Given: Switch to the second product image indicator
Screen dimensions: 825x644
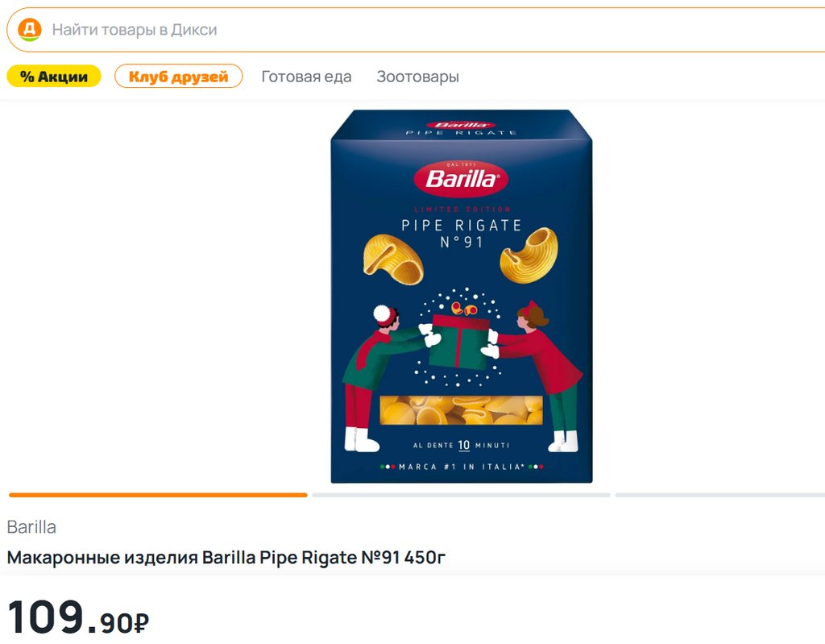Looking at the screenshot, I should click(461, 495).
